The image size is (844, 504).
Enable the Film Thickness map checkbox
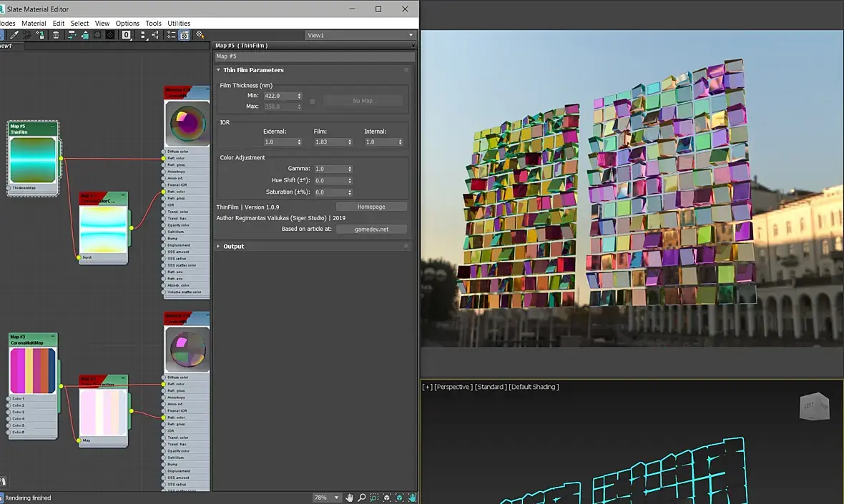click(x=313, y=101)
